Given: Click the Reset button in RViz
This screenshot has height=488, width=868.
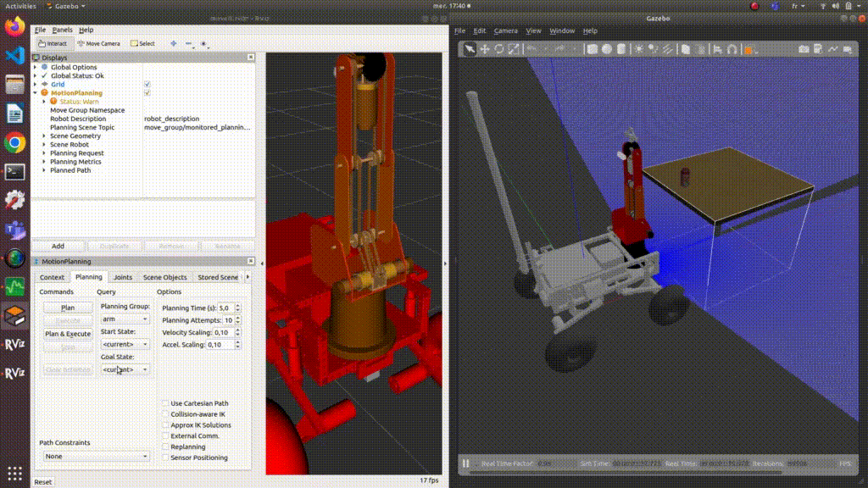Looking at the screenshot, I should coord(43,482).
